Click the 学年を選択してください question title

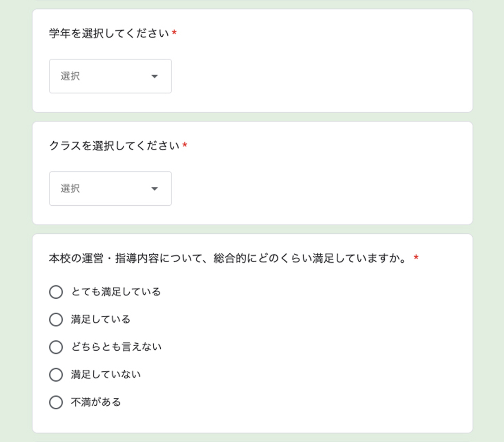109,33
